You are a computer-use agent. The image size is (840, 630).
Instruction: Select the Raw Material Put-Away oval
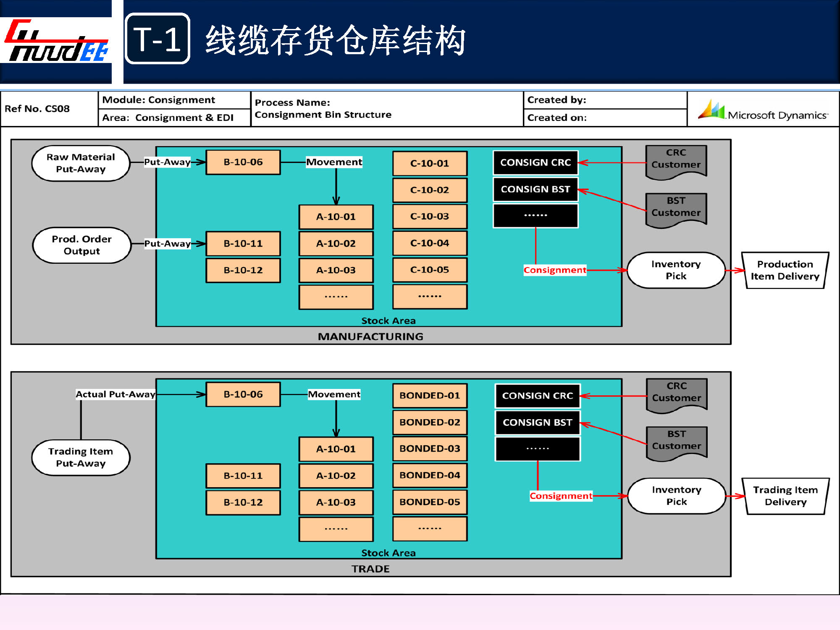click(81, 163)
